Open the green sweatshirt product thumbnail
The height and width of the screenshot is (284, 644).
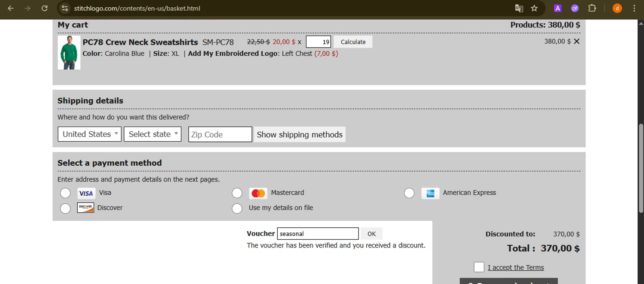tap(69, 53)
